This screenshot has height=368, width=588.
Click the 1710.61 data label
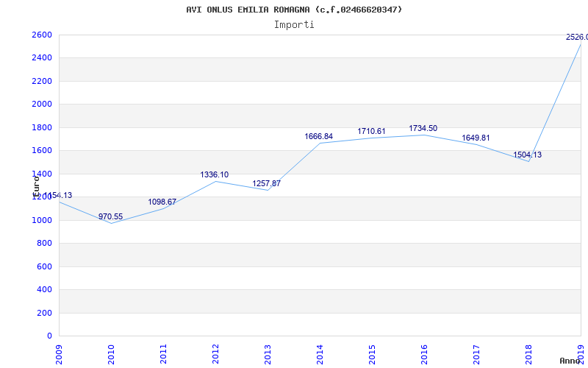pyautogui.click(x=371, y=131)
